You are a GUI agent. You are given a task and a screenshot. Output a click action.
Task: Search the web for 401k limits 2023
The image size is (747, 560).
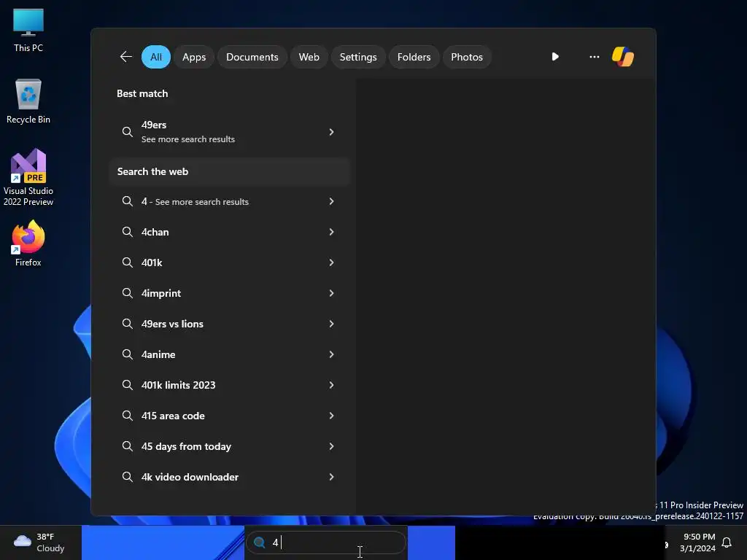coord(230,385)
